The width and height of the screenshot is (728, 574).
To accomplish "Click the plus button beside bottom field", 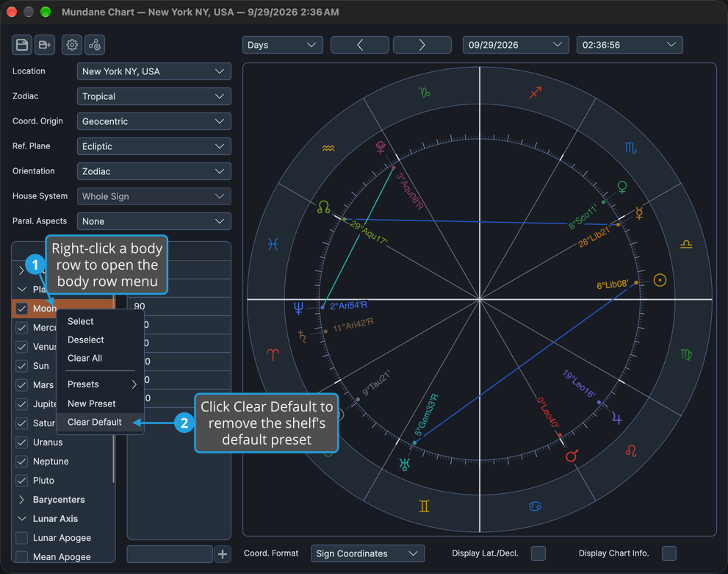I will click(x=223, y=554).
